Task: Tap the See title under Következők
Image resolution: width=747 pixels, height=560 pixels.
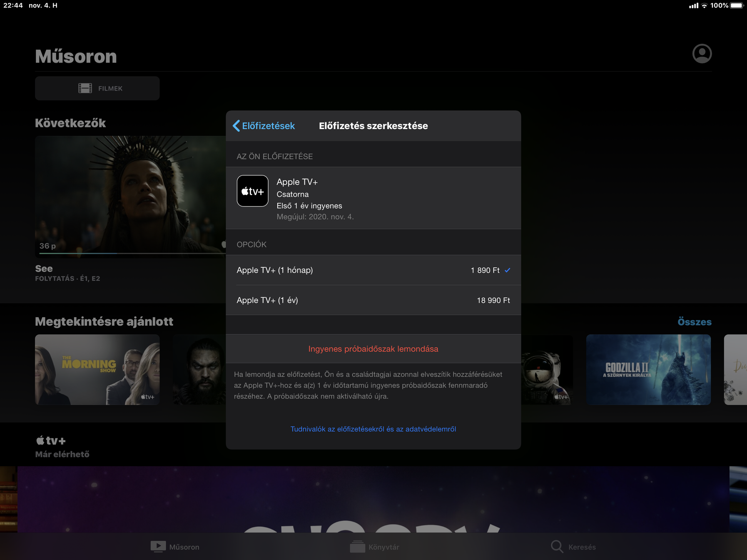Action: pos(44,269)
